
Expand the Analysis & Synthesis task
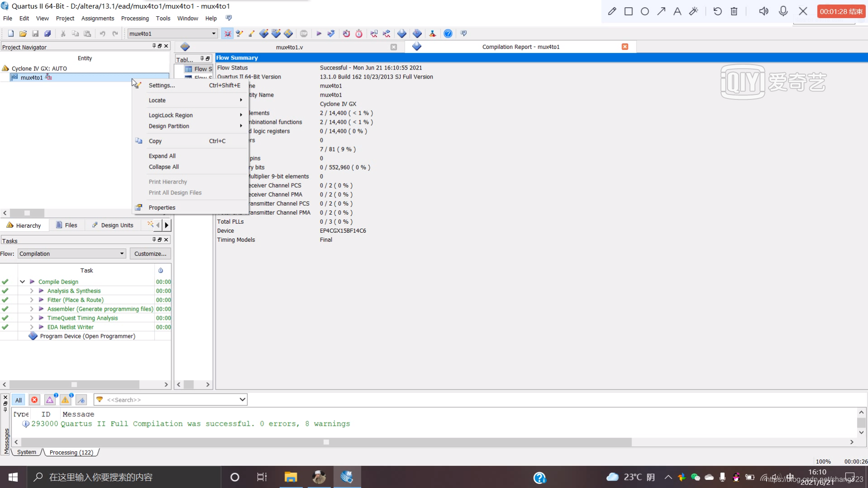click(31, 291)
